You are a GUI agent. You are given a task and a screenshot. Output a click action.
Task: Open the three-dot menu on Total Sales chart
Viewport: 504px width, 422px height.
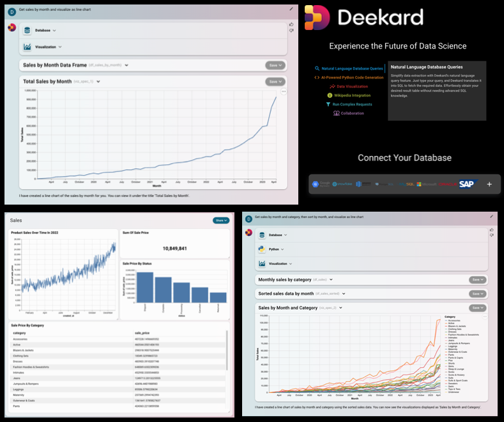click(284, 91)
